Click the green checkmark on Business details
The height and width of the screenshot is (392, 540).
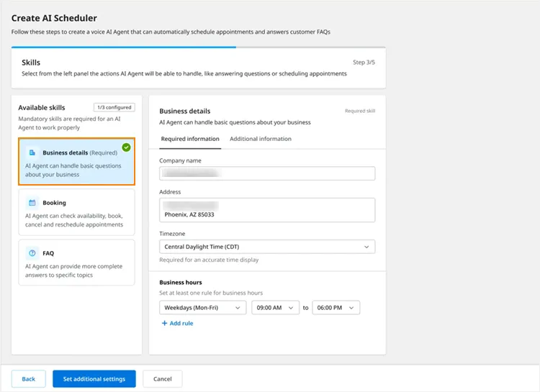(127, 147)
